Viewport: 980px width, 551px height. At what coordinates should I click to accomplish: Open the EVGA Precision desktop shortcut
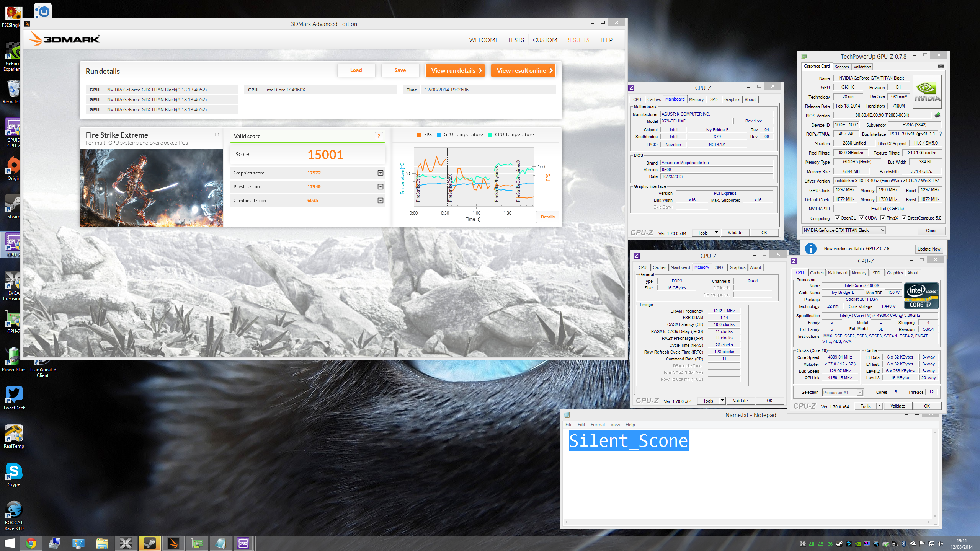pyautogui.click(x=13, y=286)
